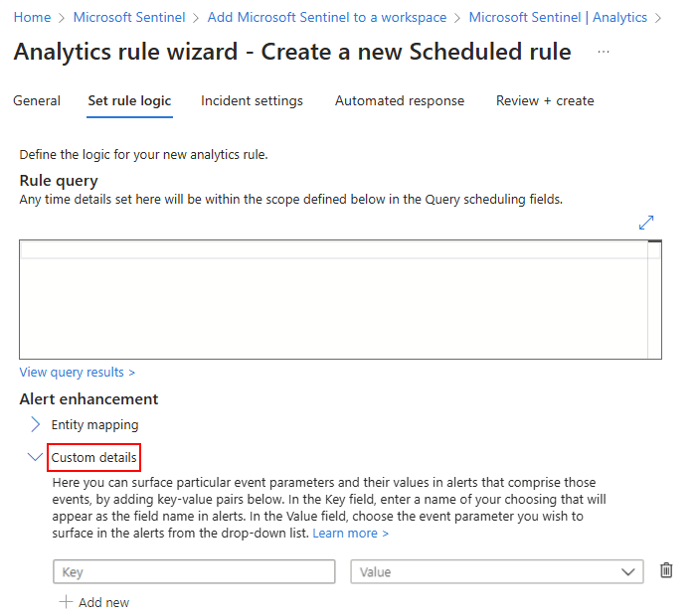This screenshot has width=696, height=616.
Task: Open Microsoft Sentinel | Analytics breadcrumb
Action: (558, 18)
